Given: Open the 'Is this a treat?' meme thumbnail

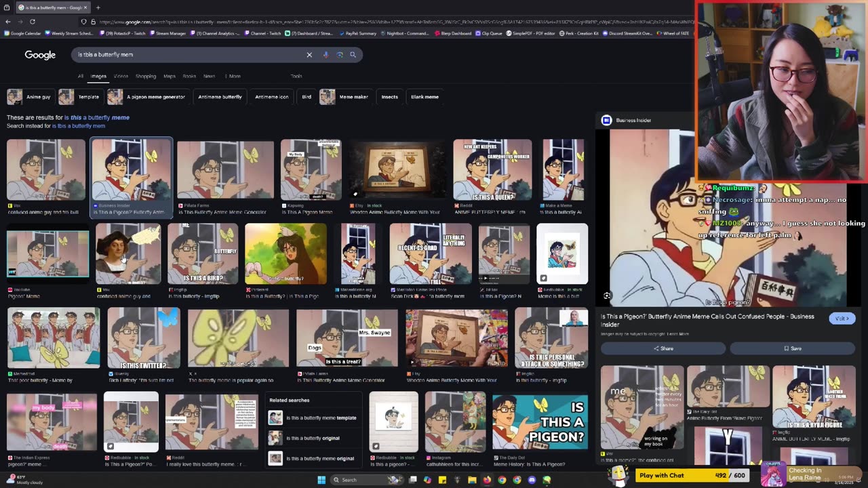Looking at the screenshot, I should pyautogui.click(x=347, y=338).
